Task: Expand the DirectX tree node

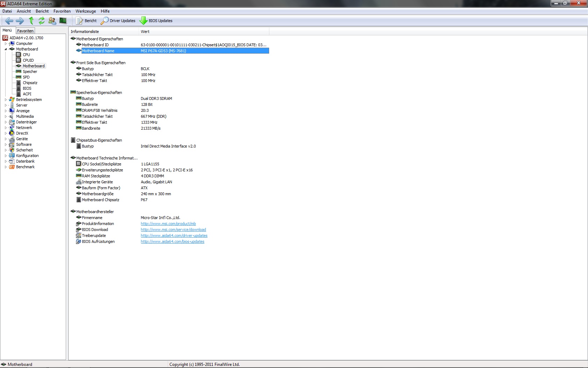Action: 6,133
